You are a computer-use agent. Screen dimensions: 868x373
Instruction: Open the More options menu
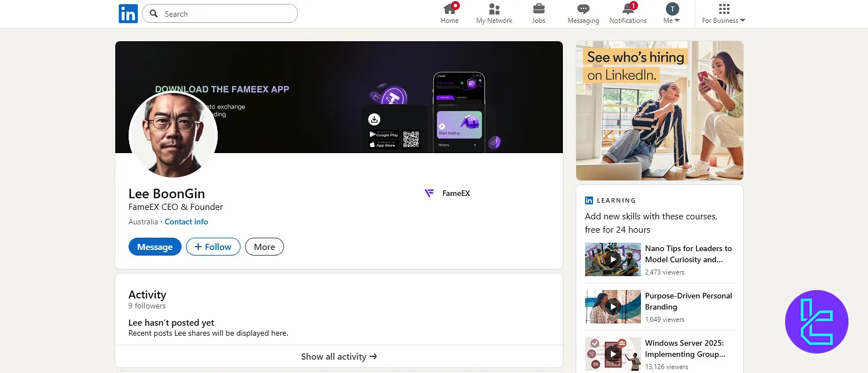point(264,247)
